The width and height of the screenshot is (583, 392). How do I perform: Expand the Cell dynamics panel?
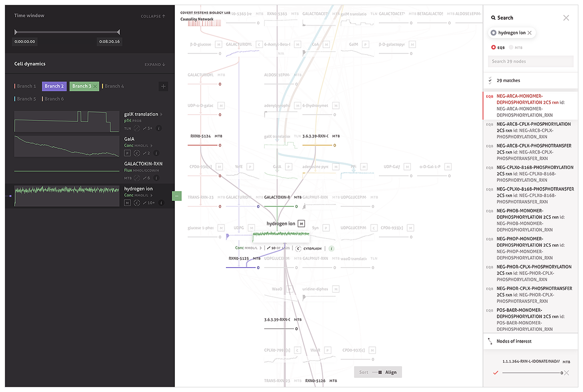[x=155, y=65]
